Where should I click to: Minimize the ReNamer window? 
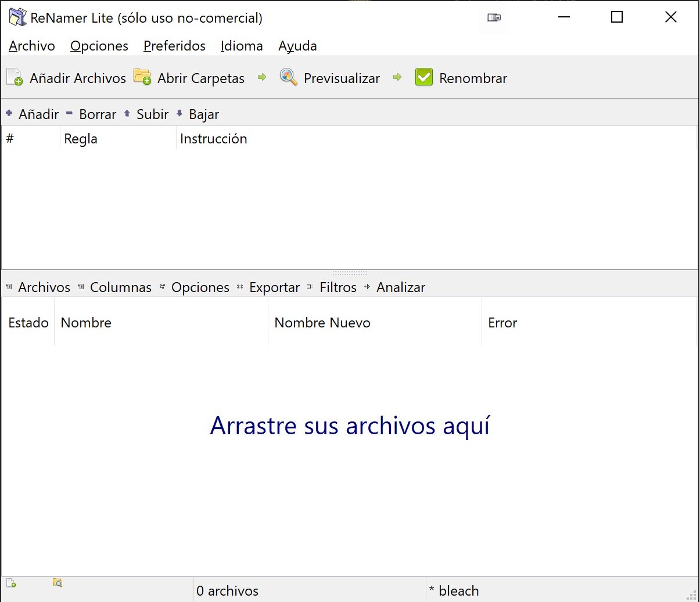563,17
